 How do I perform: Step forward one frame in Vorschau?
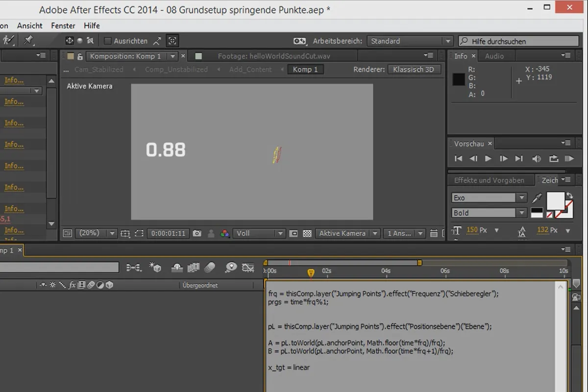click(x=504, y=158)
